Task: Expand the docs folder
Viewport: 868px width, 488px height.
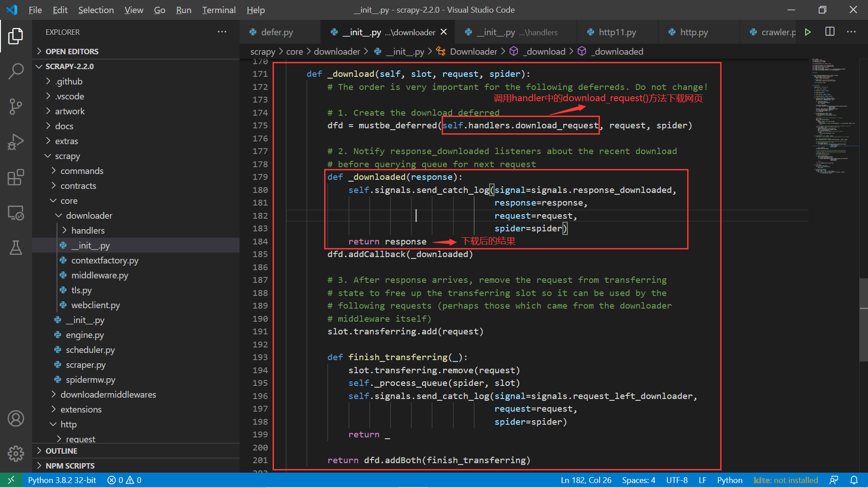Action: pyautogui.click(x=136, y=126)
